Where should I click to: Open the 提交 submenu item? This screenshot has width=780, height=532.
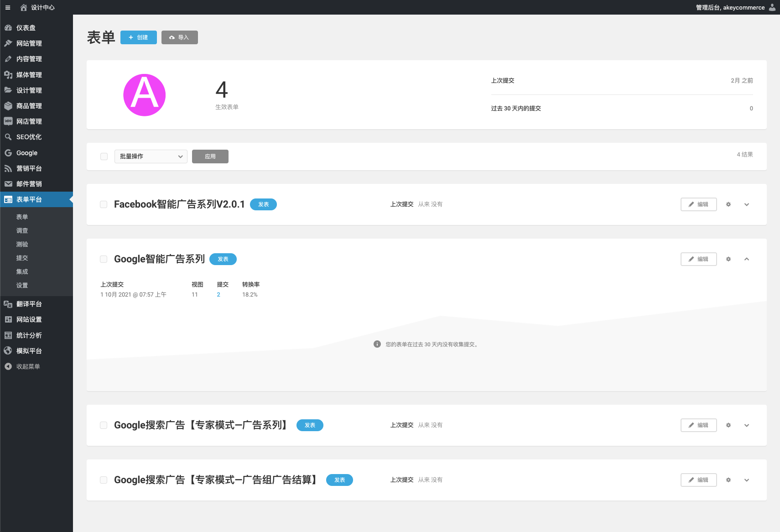pyautogui.click(x=22, y=258)
